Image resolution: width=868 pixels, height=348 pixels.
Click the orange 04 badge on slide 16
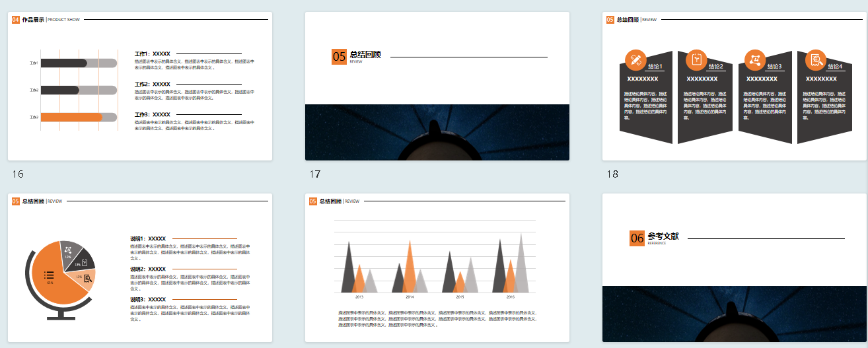[16, 20]
